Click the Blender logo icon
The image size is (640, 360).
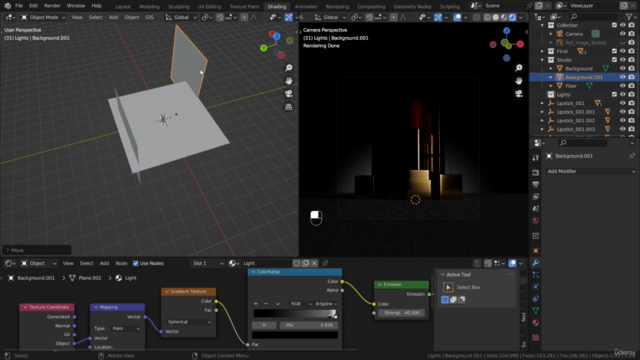point(7,6)
